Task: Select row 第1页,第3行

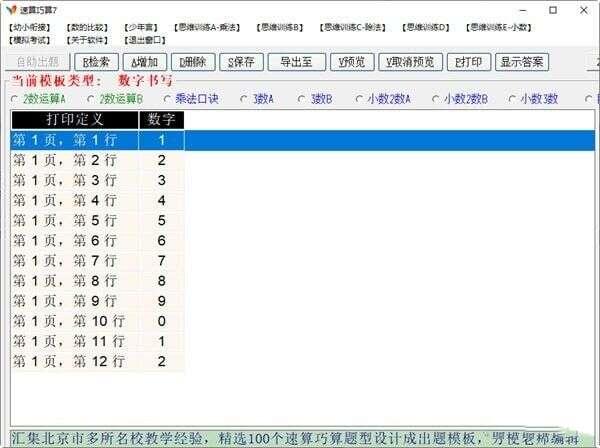Action: [x=98, y=180]
